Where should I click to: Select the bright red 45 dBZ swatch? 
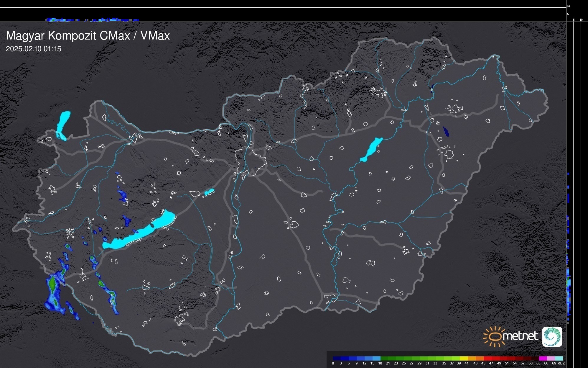click(x=487, y=358)
